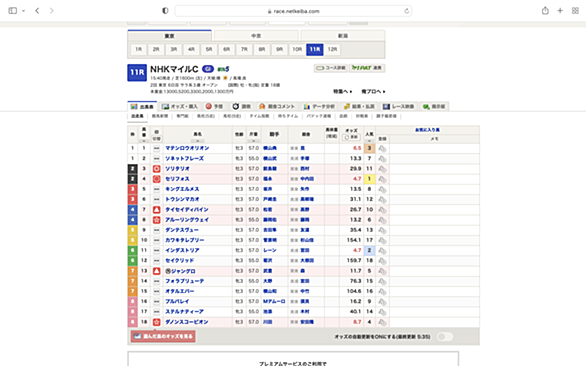Viewport: 586px width, 366px height.
Task: Open the 結果・払戻 tab
Action: point(359,107)
